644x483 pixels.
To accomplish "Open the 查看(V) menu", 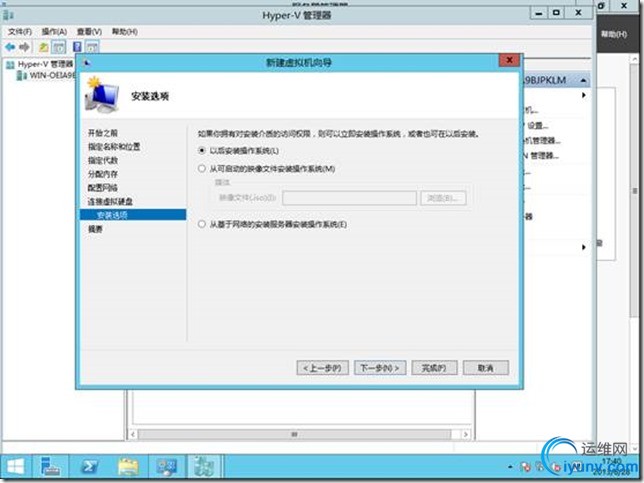I will (89, 32).
